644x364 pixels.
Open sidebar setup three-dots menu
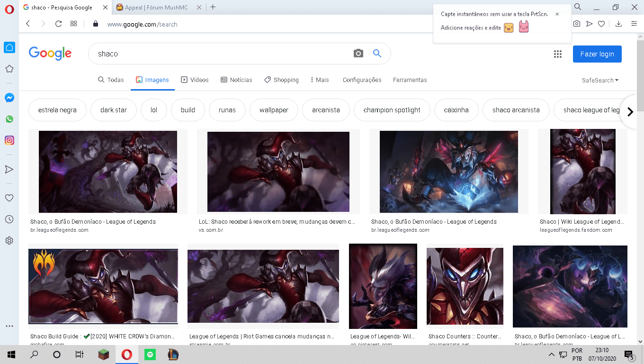pyautogui.click(x=9, y=327)
